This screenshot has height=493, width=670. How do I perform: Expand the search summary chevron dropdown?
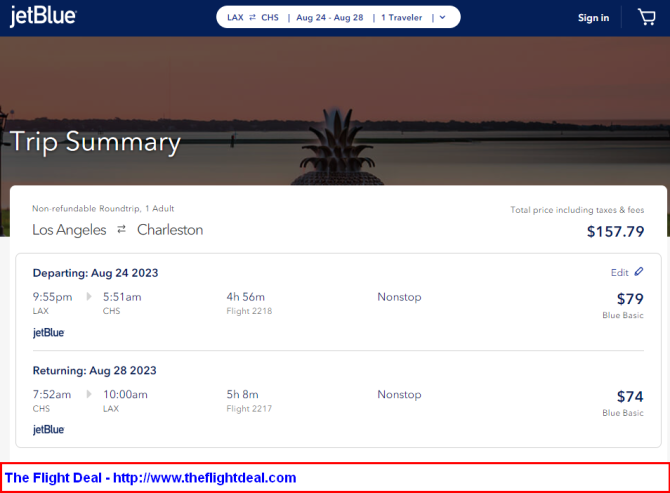coord(443,18)
